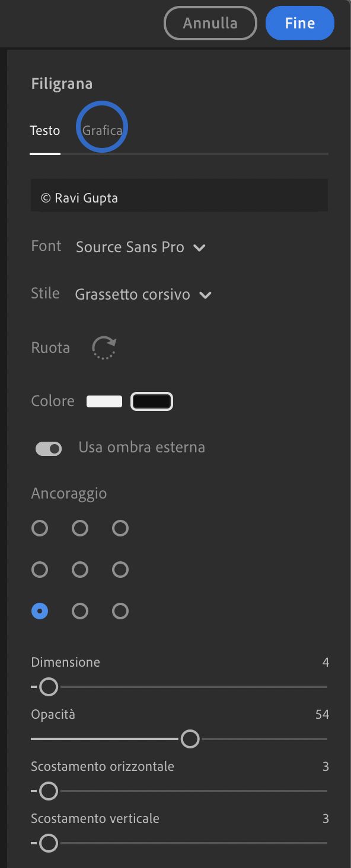Image resolution: width=351 pixels, height=868 pixels.
Task: Click the Opacità slider handle
Action: coord(190,739)
